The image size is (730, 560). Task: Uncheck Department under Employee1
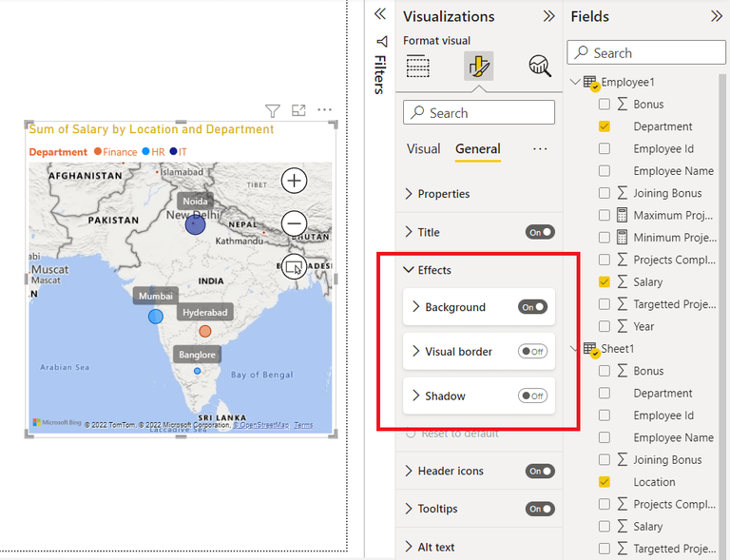[x=605, y=126]
